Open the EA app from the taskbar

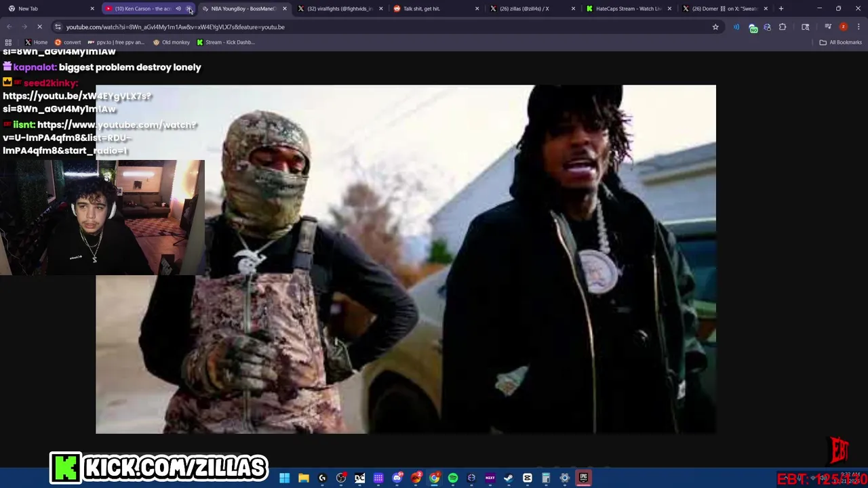pyautogui.click(x=416, y=478)
